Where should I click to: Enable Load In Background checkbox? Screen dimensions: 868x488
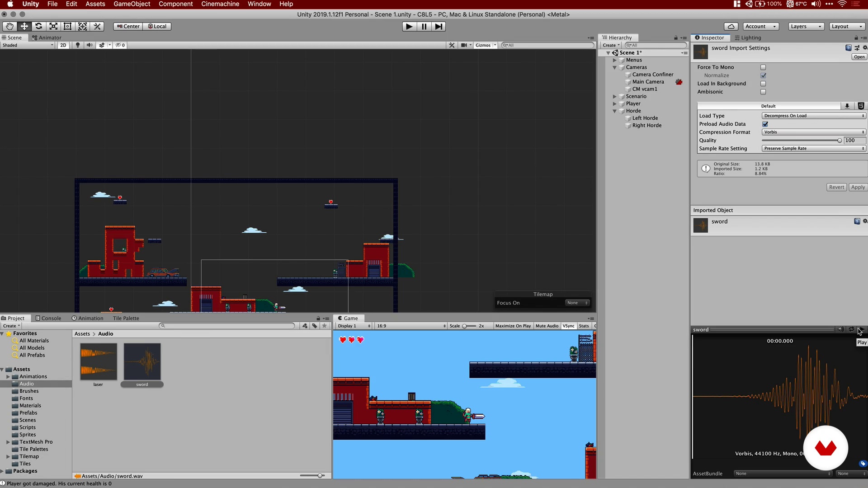coord(763,84)
